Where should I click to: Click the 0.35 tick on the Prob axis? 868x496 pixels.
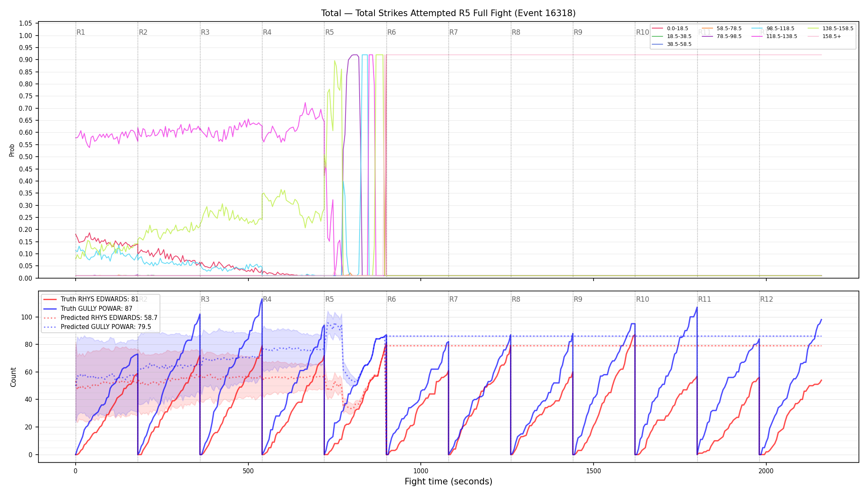point(26,193)
